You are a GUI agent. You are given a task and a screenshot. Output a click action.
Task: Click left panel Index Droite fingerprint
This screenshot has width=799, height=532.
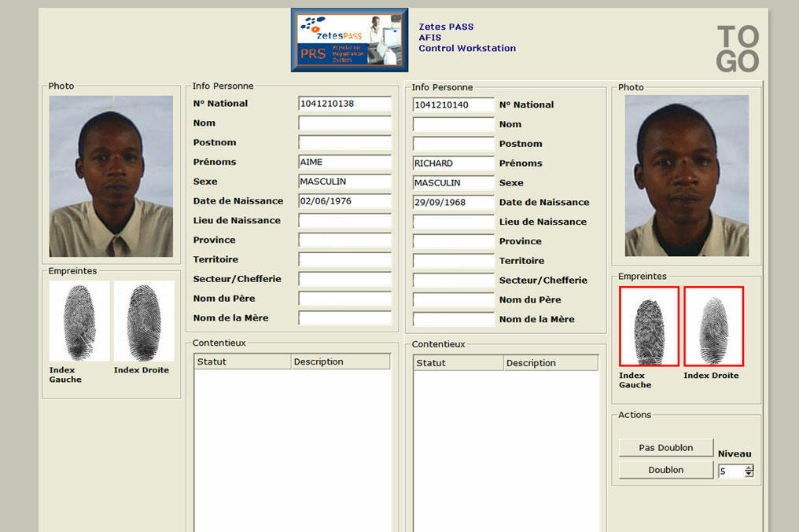[144, 321]
